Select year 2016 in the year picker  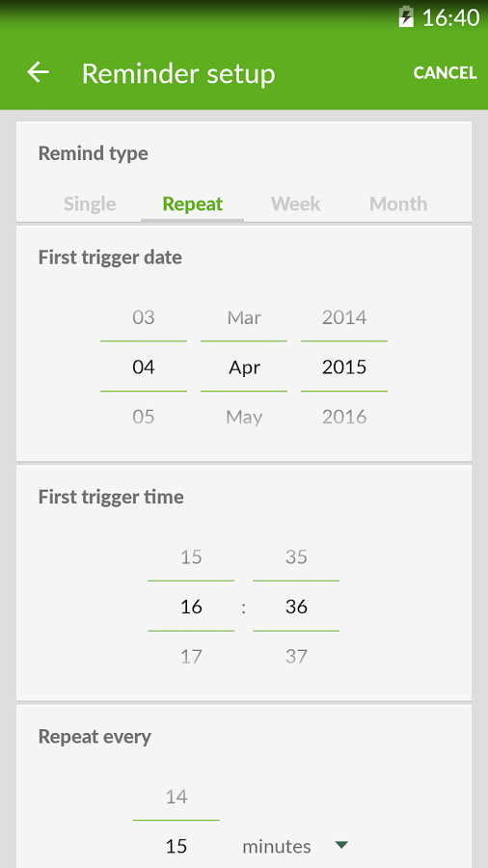(x=344, y=417)
